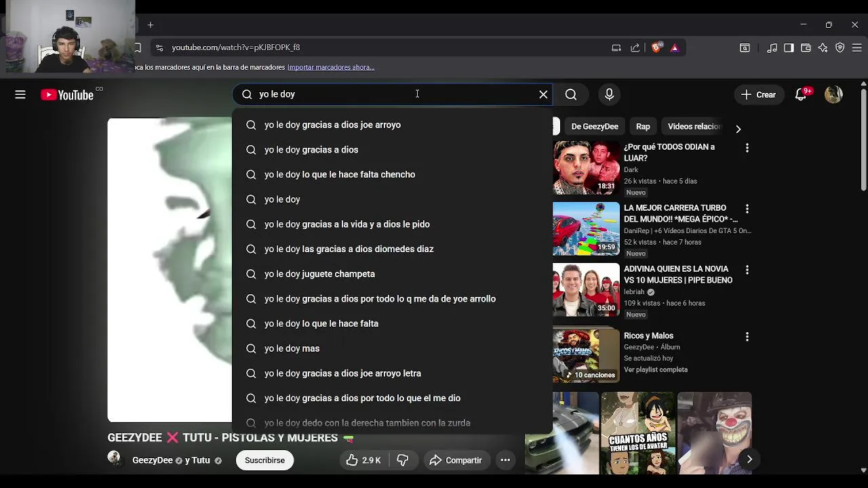This screenshot has height=488, width=868.
Task: Open a new browser tab
Action: (151, 25)
